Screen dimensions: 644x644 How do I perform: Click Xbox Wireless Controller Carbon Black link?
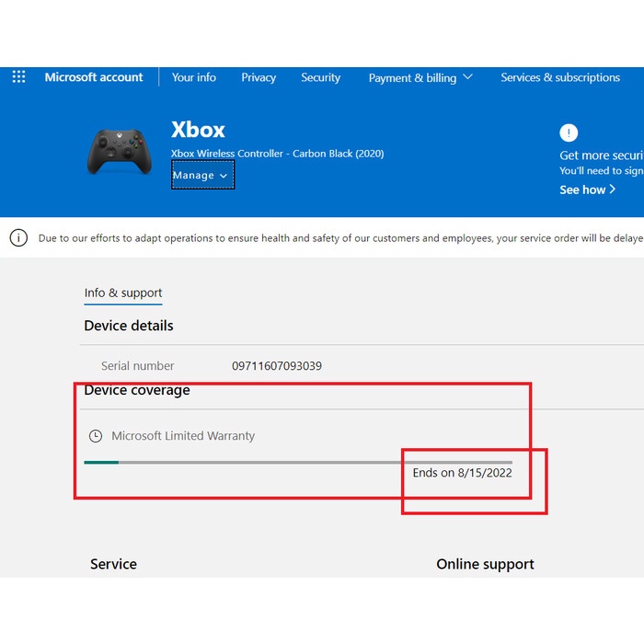pos(278,154)
